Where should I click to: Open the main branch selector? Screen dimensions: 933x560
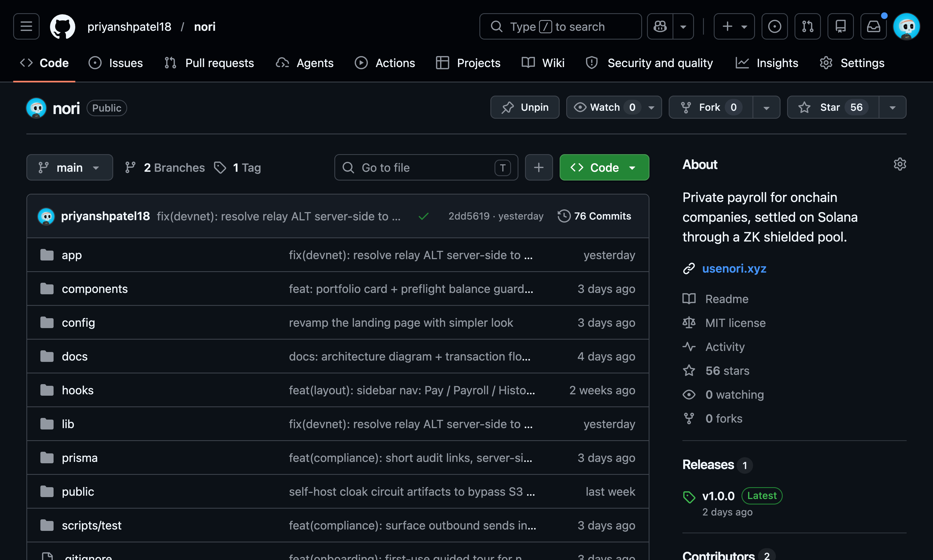70,168
